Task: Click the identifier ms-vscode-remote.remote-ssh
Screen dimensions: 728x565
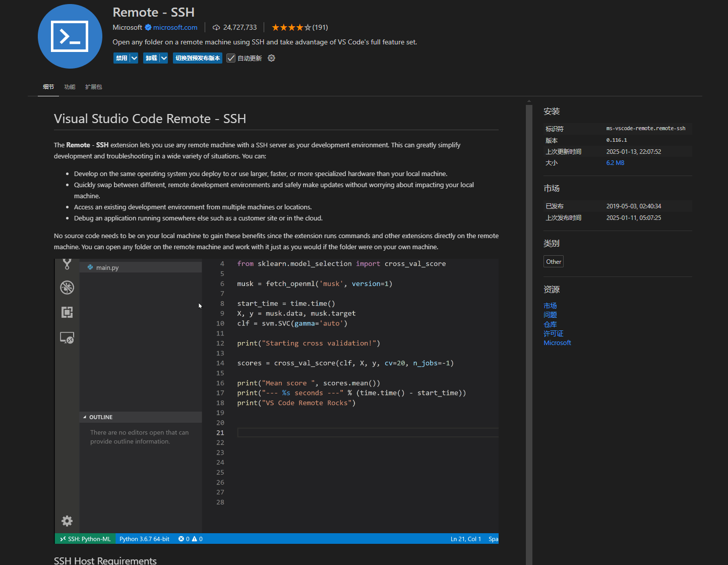Action: point(646,128)
